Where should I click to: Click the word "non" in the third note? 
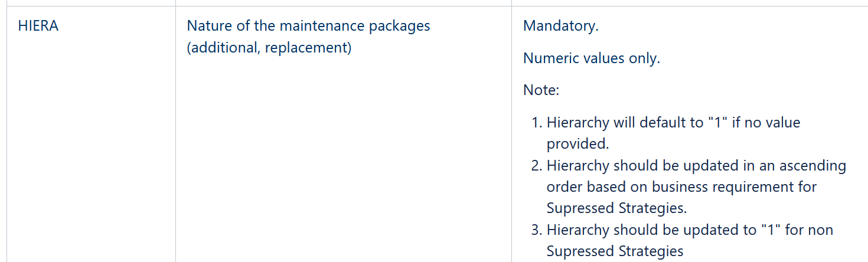[x=820, y=230]
